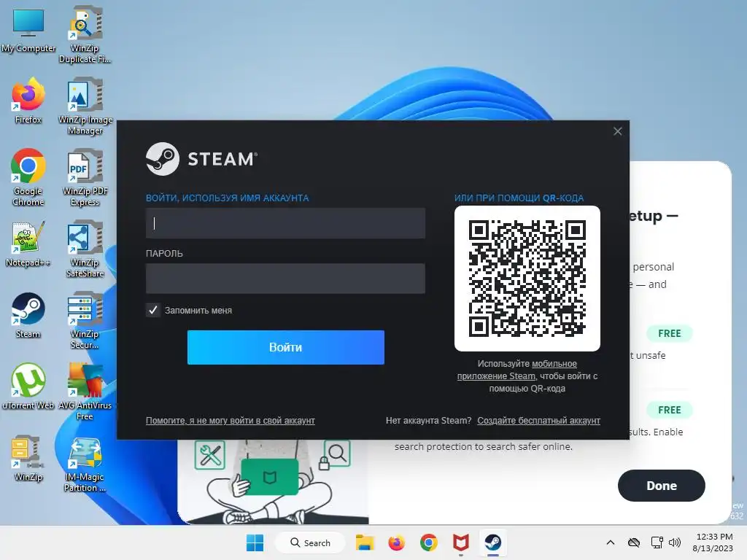Select the Firefox desktop shortcut
This screenshot has height=560, width=747.
click(x=28, y=101)
